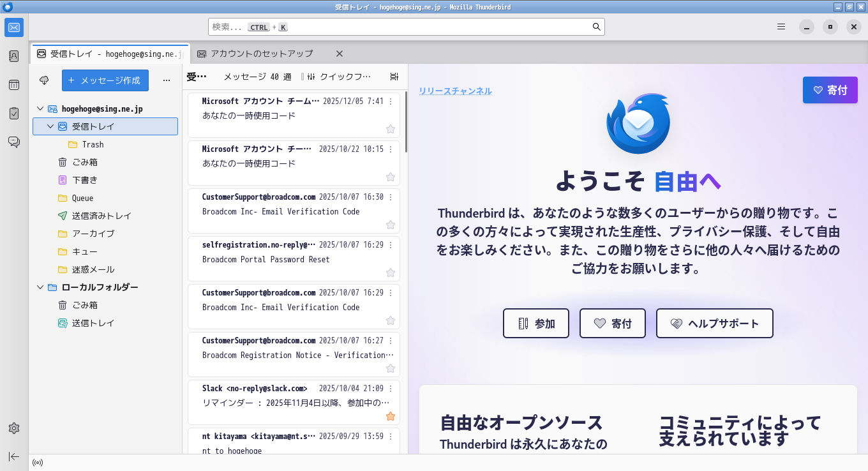Open menu for Slack reminder message

pyautogui.click(x=391, y=389)
